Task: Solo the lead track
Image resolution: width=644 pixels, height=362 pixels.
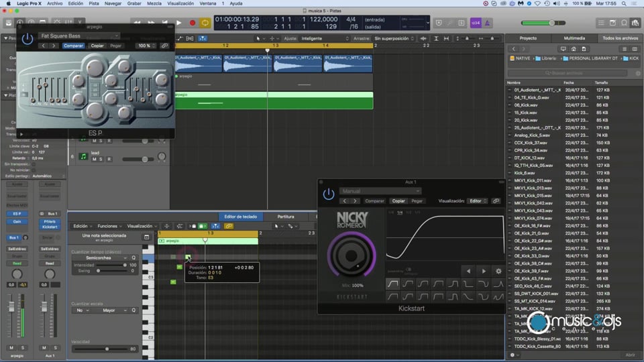Action: tap(101, 160)
